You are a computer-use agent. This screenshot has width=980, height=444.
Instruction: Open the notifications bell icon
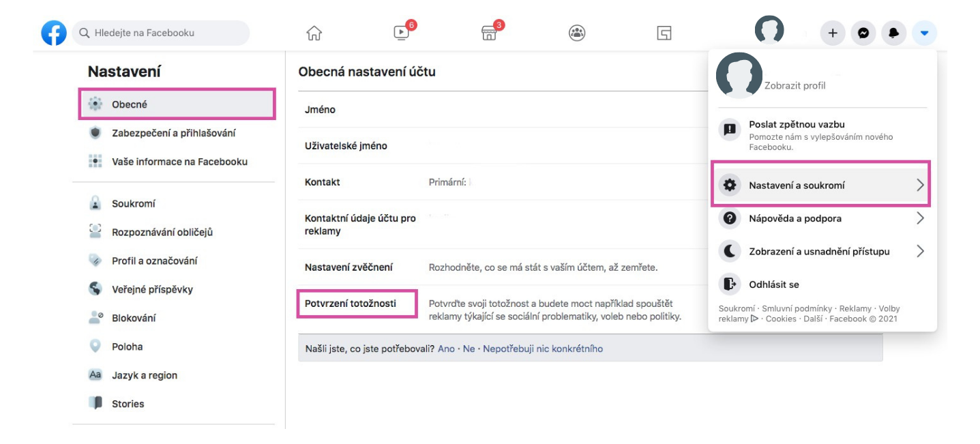(893, 33)
